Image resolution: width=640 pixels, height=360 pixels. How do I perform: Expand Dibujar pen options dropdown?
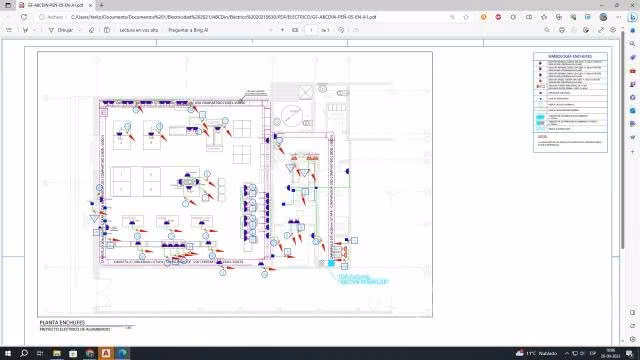tap(79, 30)
